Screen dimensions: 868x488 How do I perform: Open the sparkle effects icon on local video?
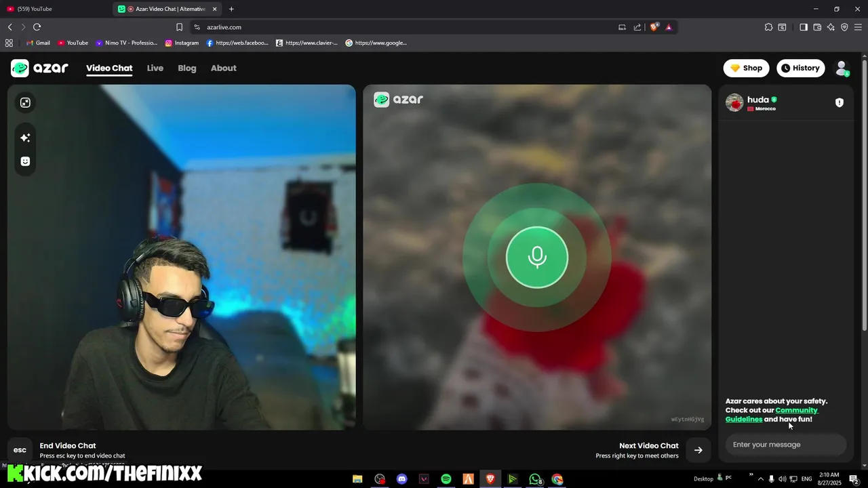25,138
